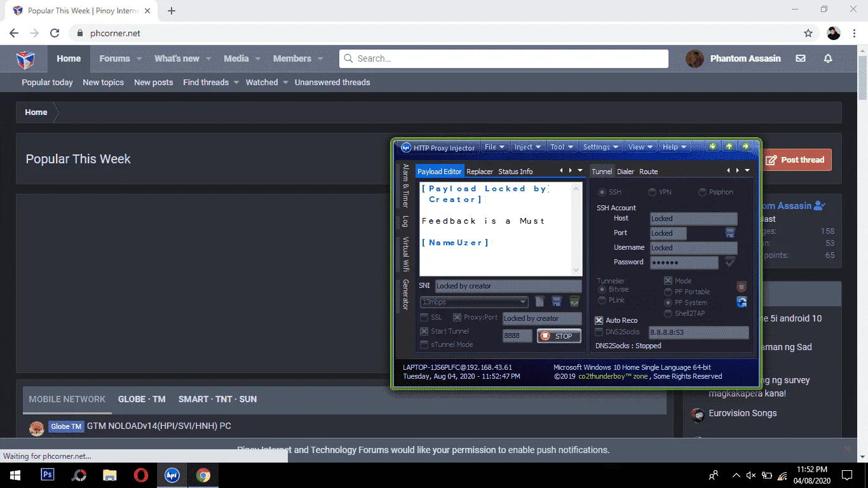The height and width of the screenshot is (488, 868).
Task: Click the blue refresh icon beside PF System
Action: [x=742, y=302]
